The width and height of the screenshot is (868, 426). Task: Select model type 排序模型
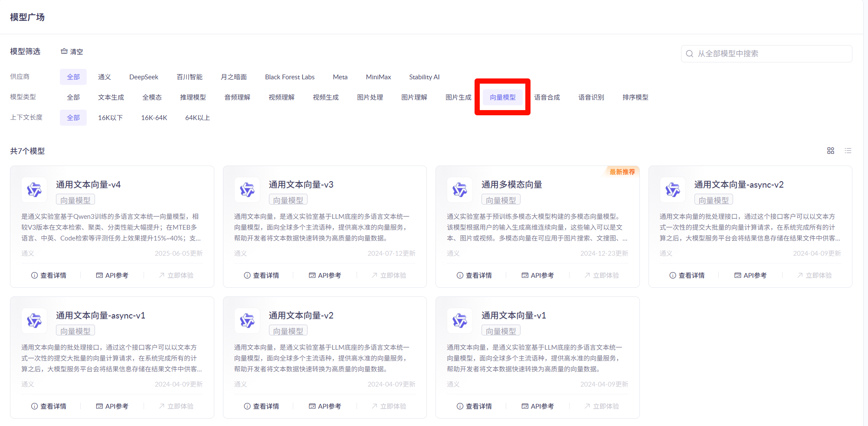[x=635, y=98]
